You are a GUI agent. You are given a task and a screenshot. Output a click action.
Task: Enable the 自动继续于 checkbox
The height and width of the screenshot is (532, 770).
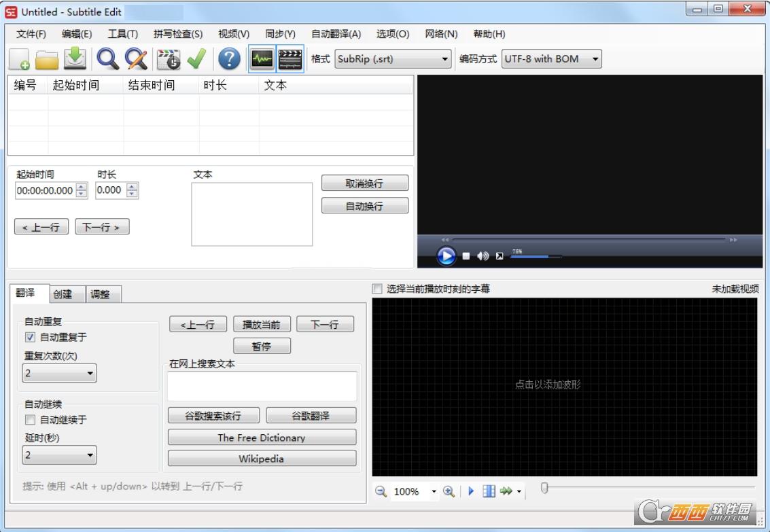(30, 420)
